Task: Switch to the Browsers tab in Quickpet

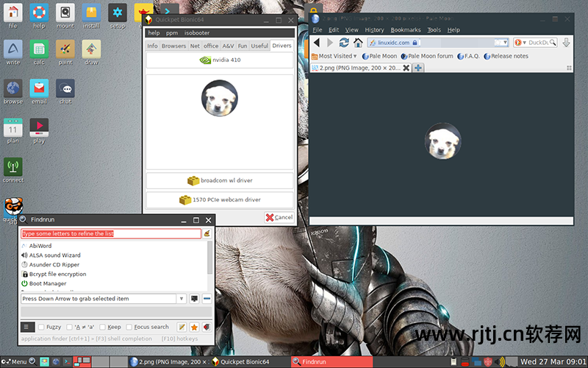Action: pyautogui.click(x=173, y=46)
